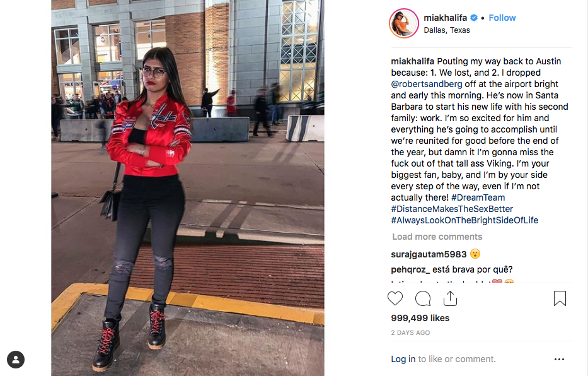The height and width of the screenshot is (376, 588).
Task: Save post with the bookmark icon
Action: pyautogui.click(x=560, y=298)
